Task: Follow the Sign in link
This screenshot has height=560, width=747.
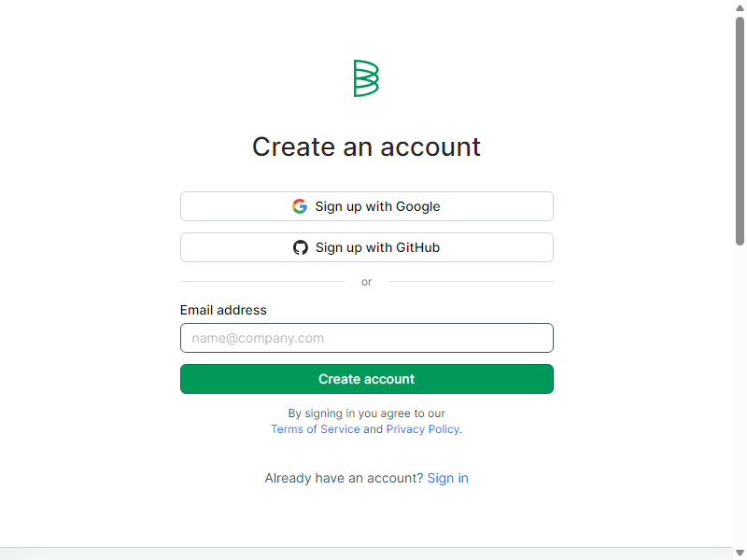Action: pyautogui.click(x=448, y=478)
